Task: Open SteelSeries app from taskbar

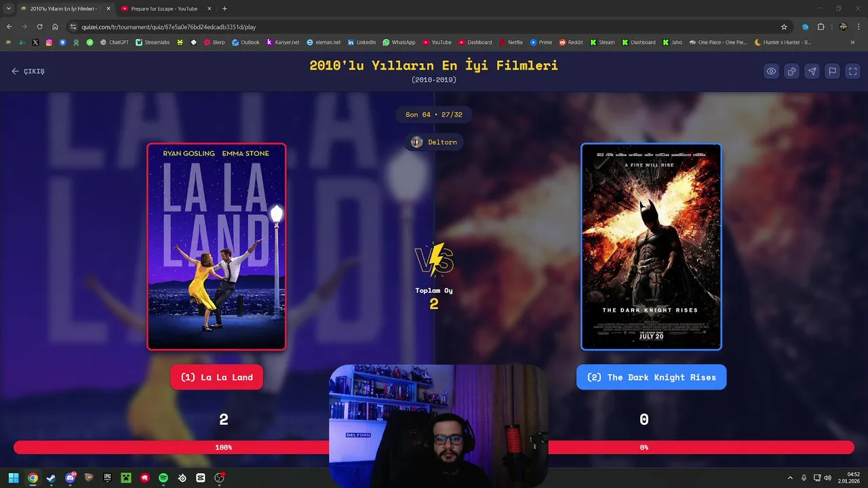Action: 182,478
